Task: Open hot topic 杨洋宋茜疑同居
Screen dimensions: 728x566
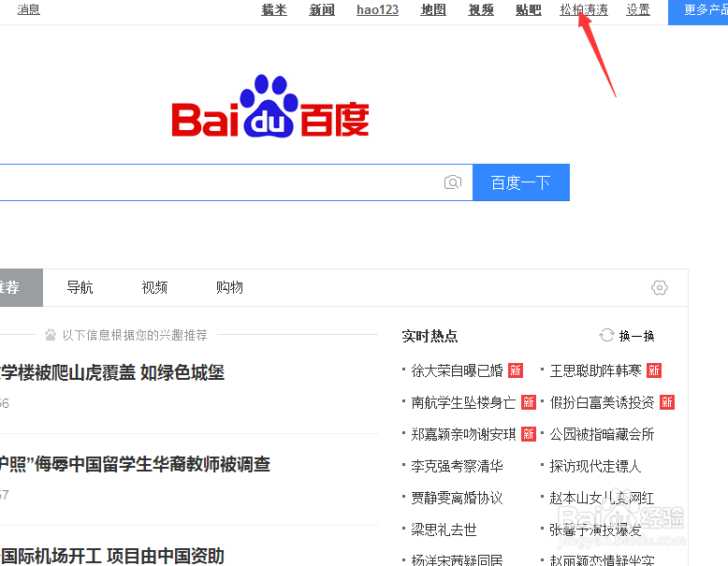Action: coord(457,560)
